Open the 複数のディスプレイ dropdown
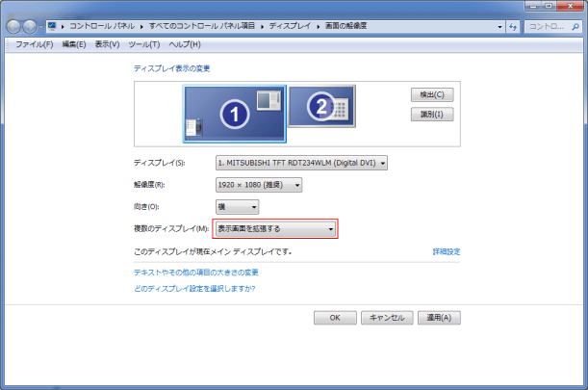The height and width of the screenshot is (390, 588). (275, 228)
